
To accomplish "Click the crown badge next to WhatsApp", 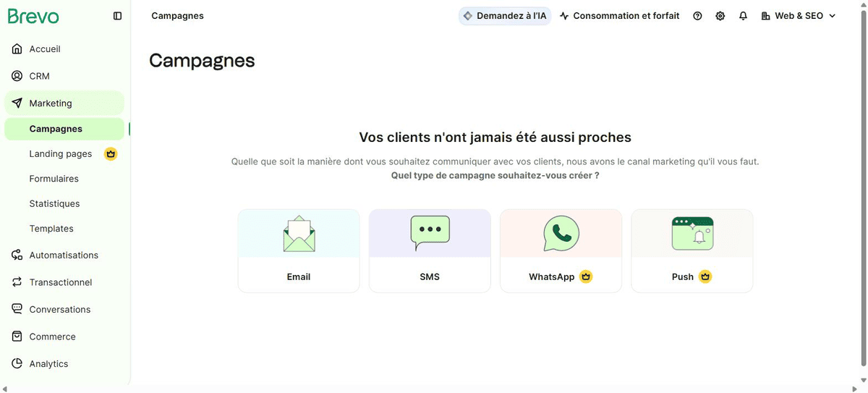I will pos(586,276).
